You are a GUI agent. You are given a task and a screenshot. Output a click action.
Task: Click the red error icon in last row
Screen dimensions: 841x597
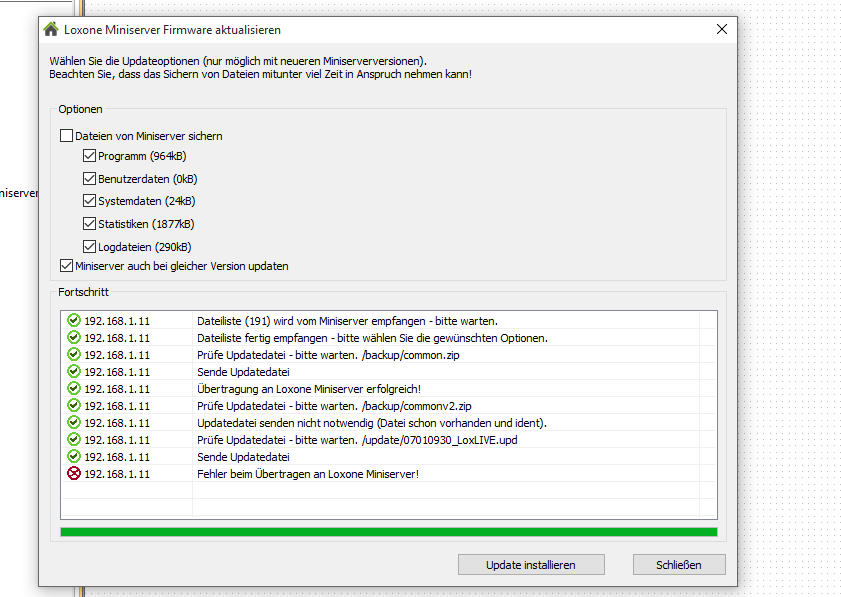pos(73,474)
